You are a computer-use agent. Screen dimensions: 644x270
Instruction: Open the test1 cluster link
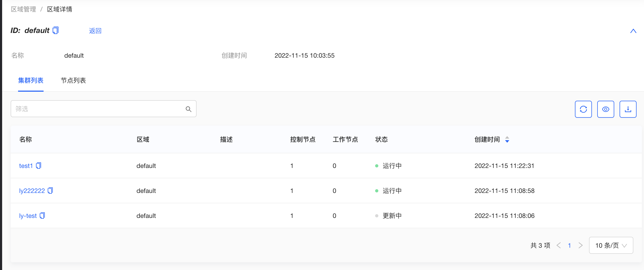(26, 166)
